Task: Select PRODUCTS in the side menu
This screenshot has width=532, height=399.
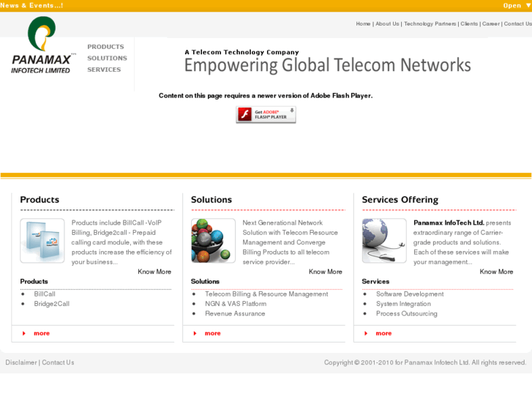Action: click(x=105, y=47)
